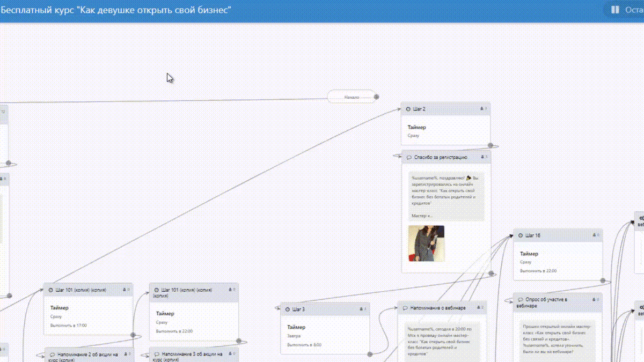Click the clock icon on Шаг 2 header
The image size is (644, 362).
coord(408,109)
